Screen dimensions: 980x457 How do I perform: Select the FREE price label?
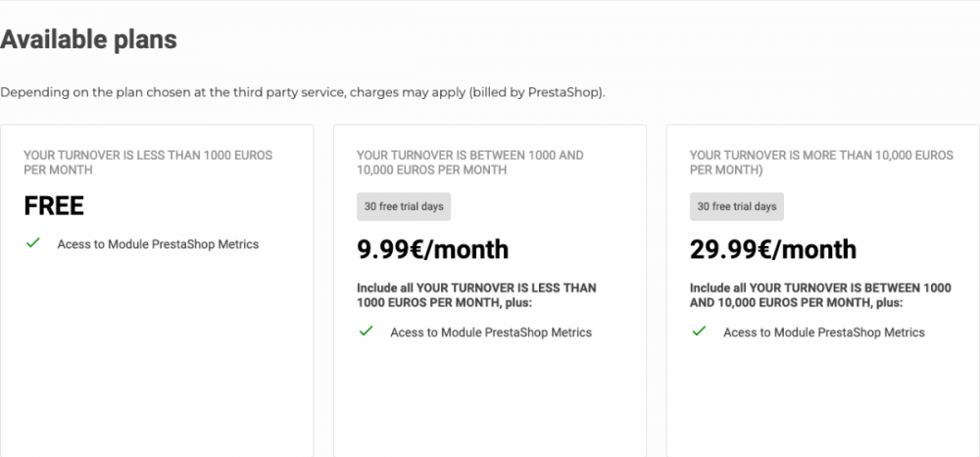coord(54,206)
